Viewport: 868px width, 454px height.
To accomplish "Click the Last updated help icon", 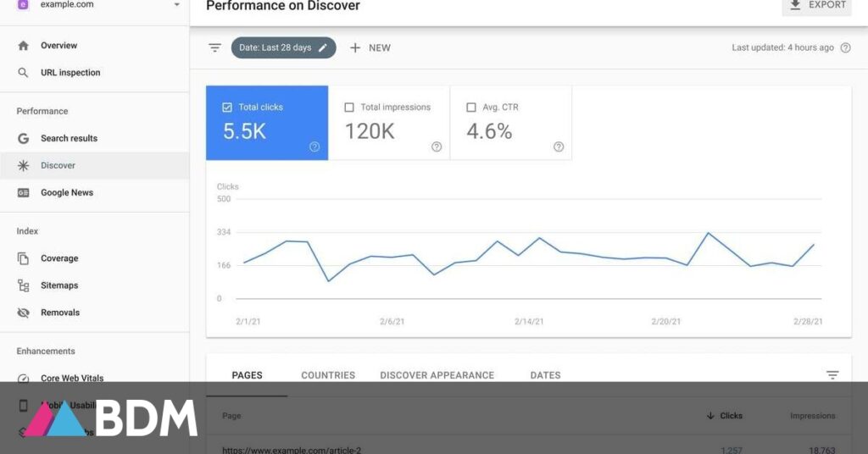I will (845, 47).
